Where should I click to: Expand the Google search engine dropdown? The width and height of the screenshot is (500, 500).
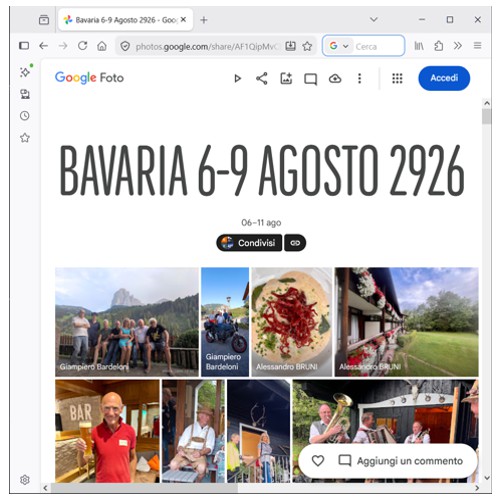[x=339, y=46]
